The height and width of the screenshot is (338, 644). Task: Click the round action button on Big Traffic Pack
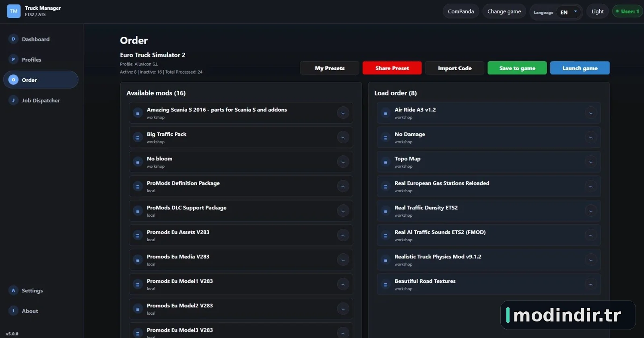click(343, 138)
